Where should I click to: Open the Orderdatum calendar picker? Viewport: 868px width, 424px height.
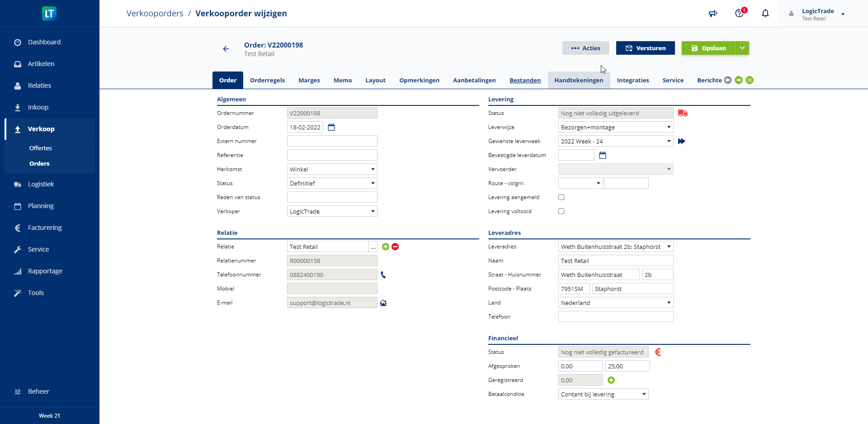(x=331, y=127)
